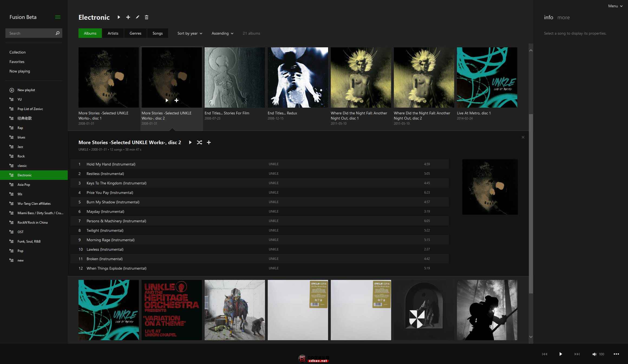628x364 pixels.
Task: Switch to the Albums tab
Action: 90,33
